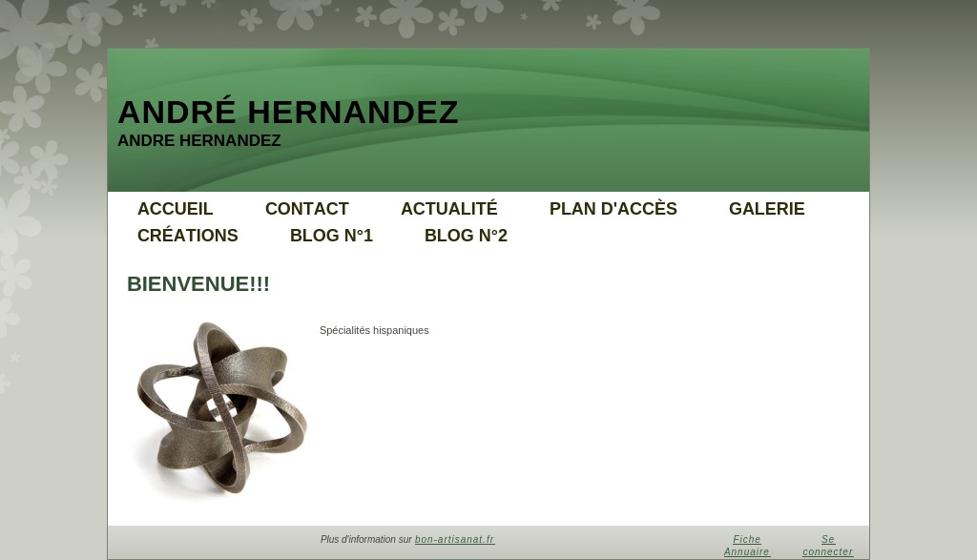
Task: Open the Actualité section
Action: pyautogui.click(x=448, y=209)
